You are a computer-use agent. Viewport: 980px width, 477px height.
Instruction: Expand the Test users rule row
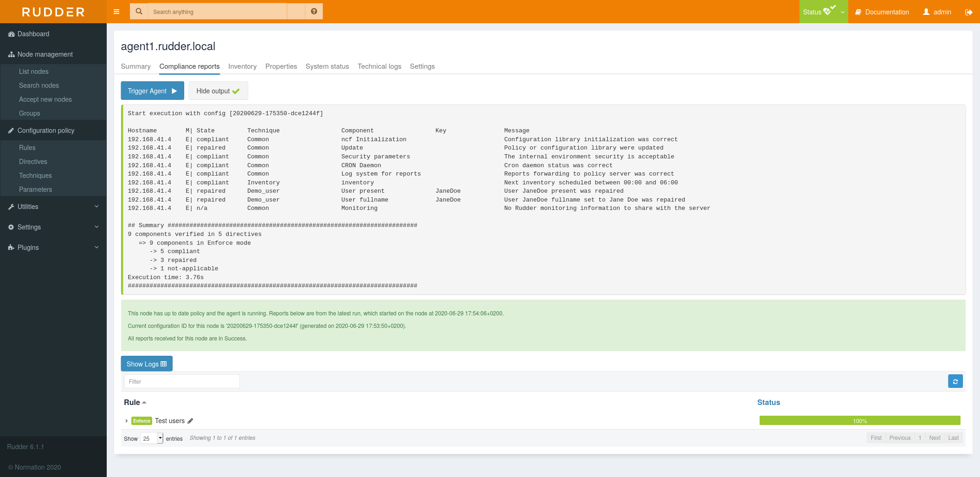pyautogui.click(x=126, y=421)
